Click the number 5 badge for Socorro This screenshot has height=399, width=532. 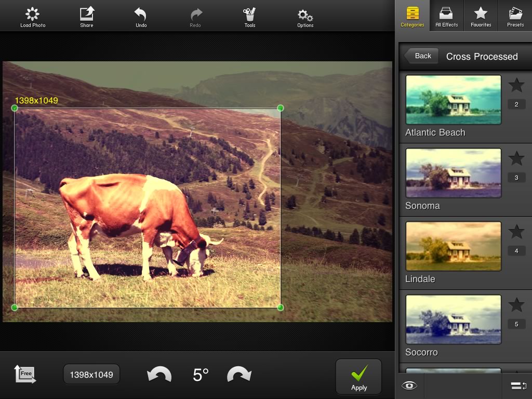coord(516,324)
